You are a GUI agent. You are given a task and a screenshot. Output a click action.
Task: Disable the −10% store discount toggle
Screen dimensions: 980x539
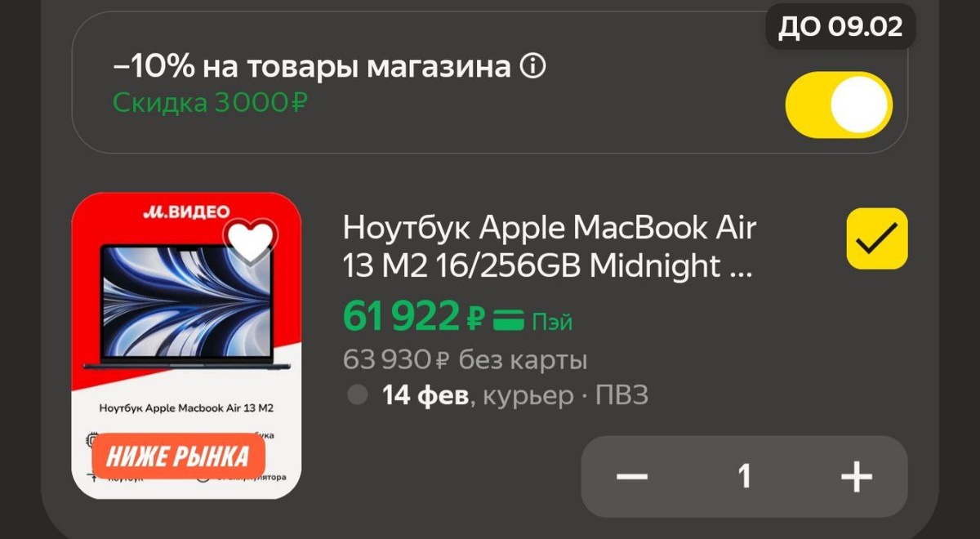tap(839, 105)
